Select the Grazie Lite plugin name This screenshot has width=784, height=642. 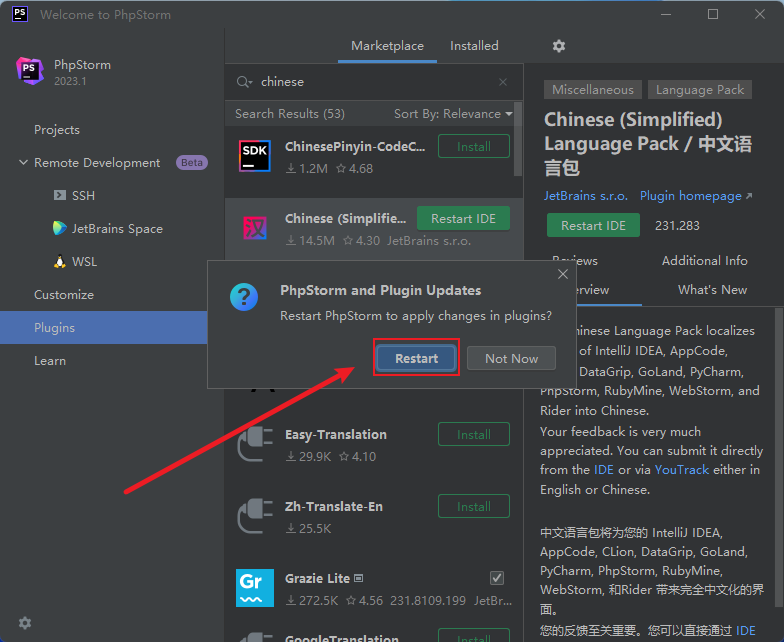(318, 578)
